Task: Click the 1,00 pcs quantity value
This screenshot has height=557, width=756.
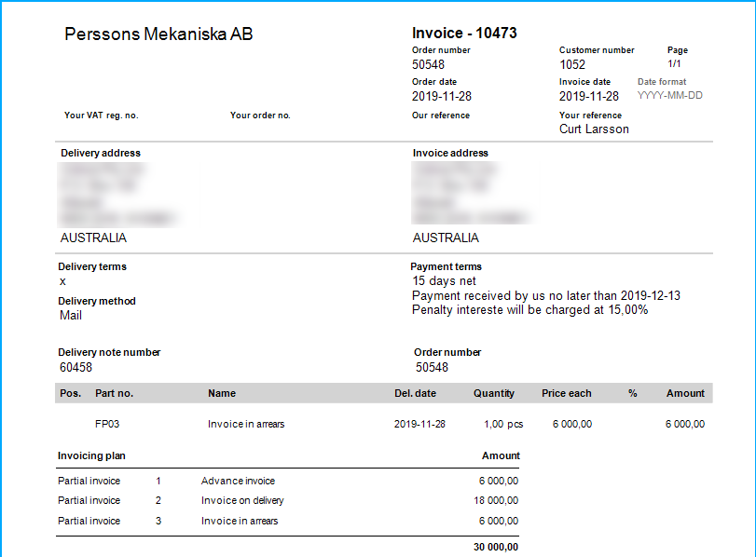Action: pyautogui.click(x=503, y=424)
